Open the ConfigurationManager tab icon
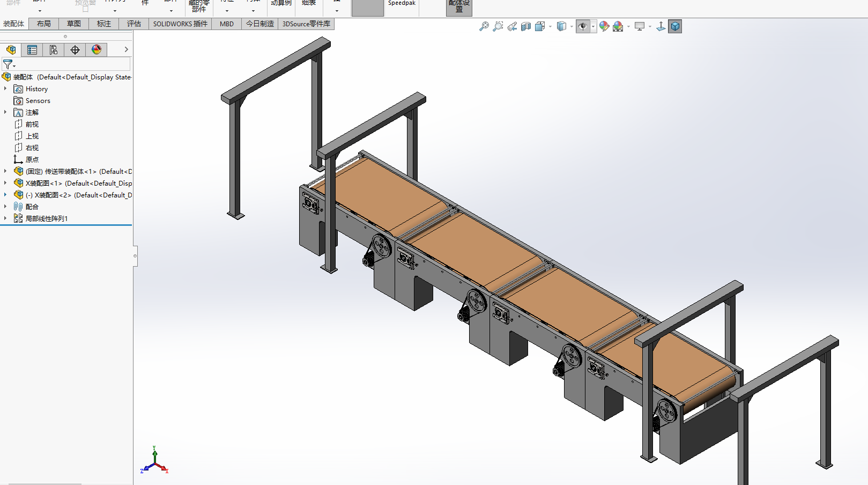Screen dimensions: 868x485 coord(54,50)
